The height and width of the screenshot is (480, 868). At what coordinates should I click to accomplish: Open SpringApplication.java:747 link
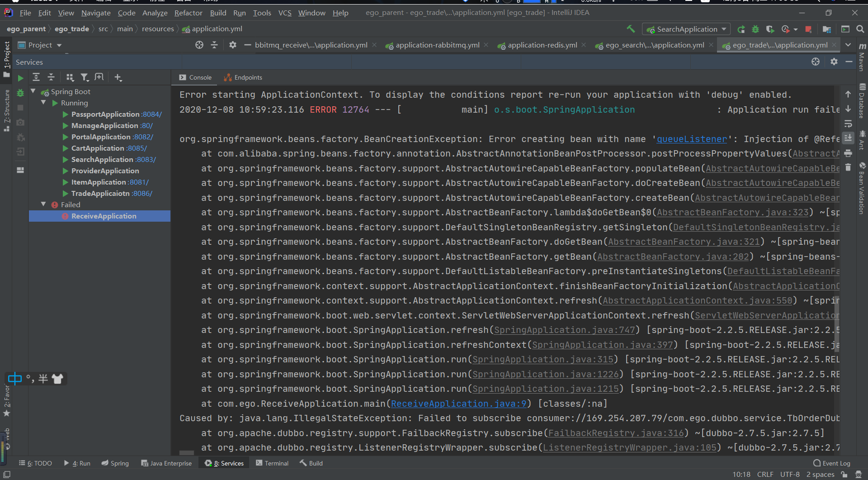point(565,330)
